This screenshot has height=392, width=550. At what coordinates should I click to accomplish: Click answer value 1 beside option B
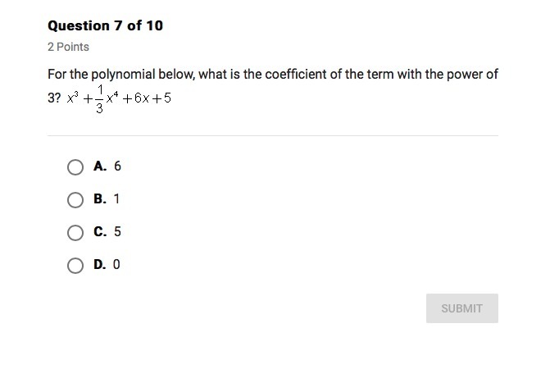116,199
